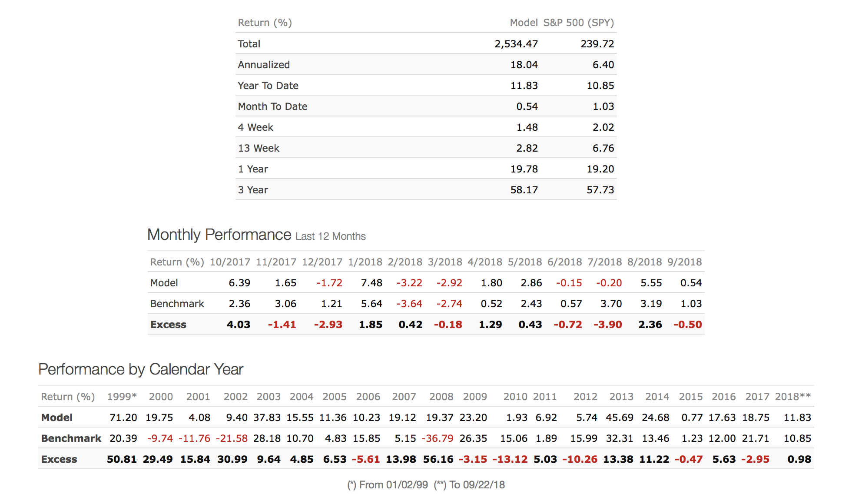Select the 3 Year row label

pos(252,190)
